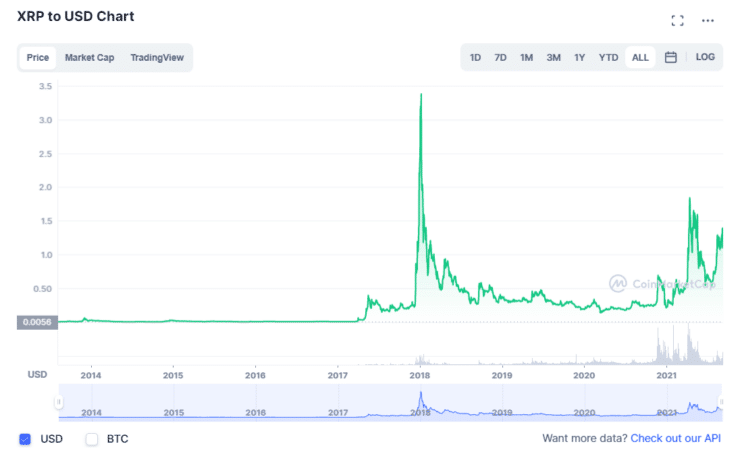Click the 2018 price peak on the main chart
Screen dimensions: 740x471
[421, 95]
